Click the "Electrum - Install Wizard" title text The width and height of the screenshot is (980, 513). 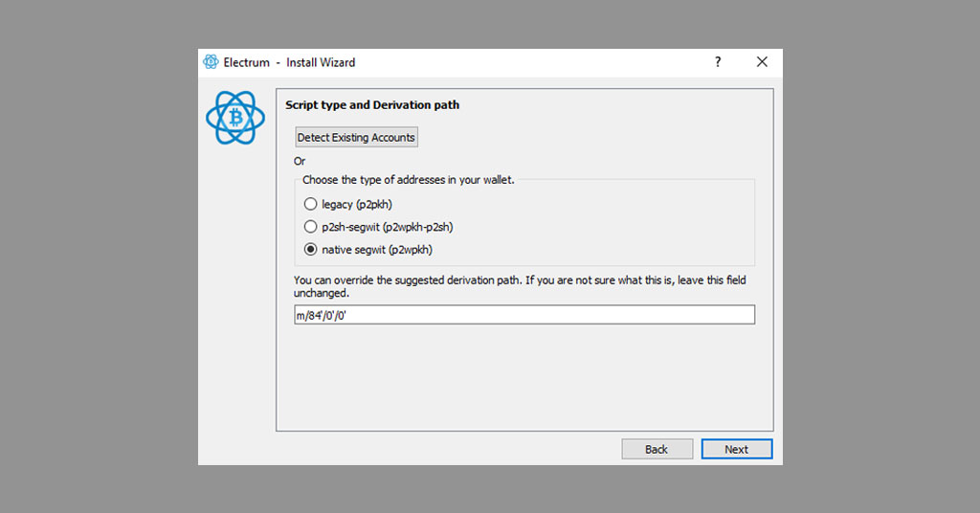289,62
